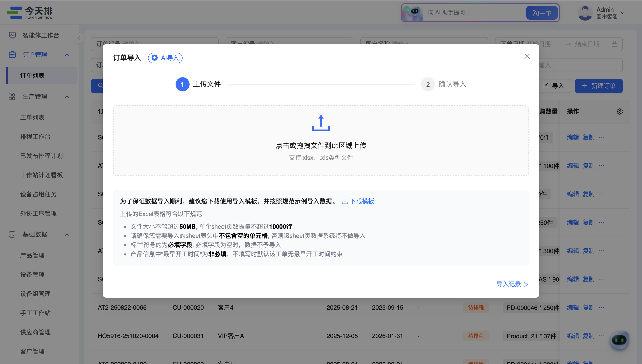Click order number AT2-250822-0066
Image resolution: width=642 pixels, height=364 pixels.
click(x=122, y=307)
